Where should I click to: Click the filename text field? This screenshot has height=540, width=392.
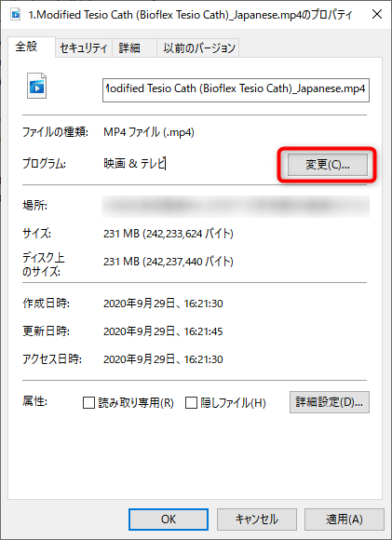point(236,90)
